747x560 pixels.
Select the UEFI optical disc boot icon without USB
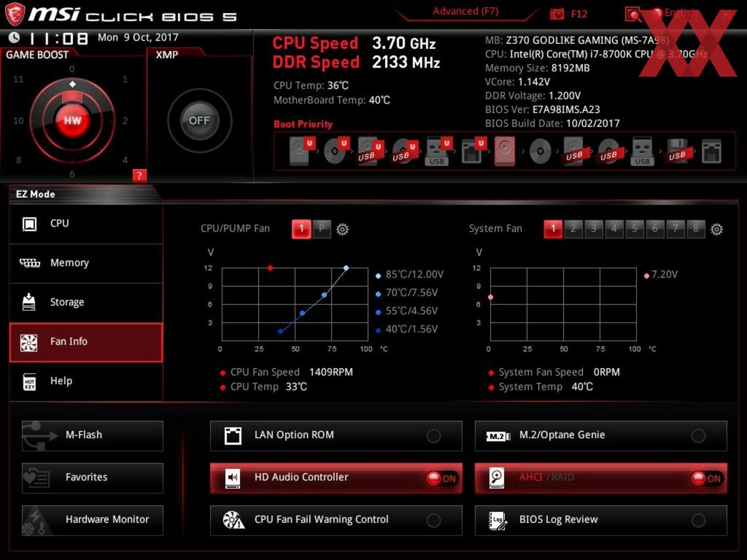335,151
